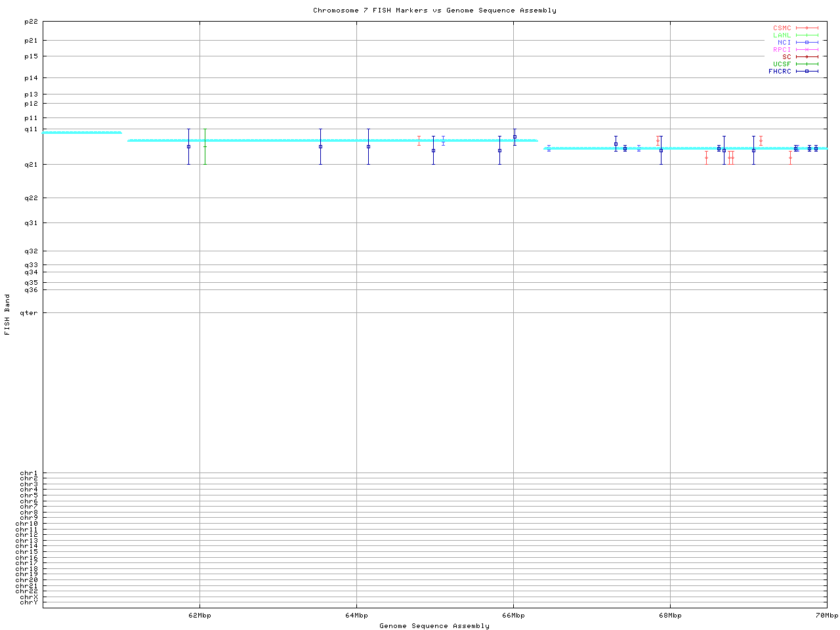Click the FHCRC legend marker sample

(807, 72)
